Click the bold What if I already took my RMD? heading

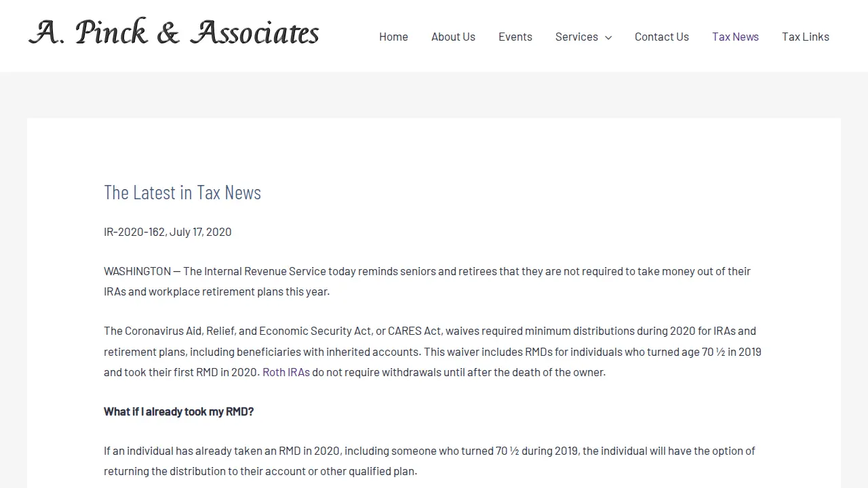click(179, 411)
